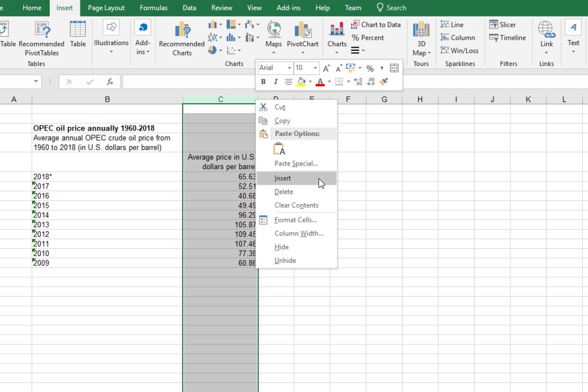Image resolution: width=588 pixels, height=392 pixels.
Task: Click the Percent add-in button
Action: coord(368,38)
